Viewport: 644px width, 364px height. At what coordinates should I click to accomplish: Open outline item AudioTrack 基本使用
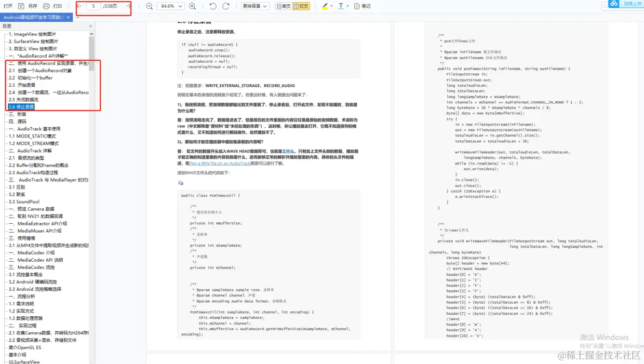point(34,129)
